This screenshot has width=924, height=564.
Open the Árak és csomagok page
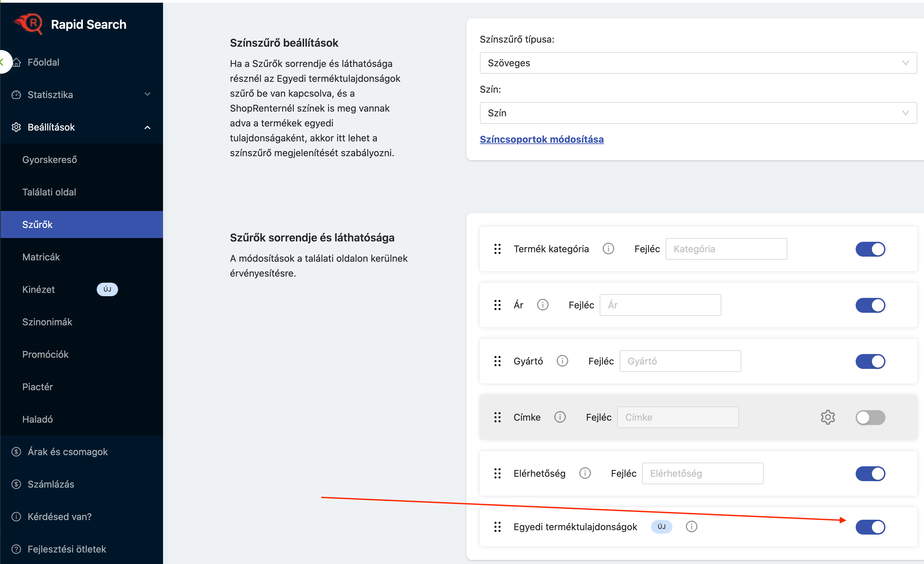68,451
